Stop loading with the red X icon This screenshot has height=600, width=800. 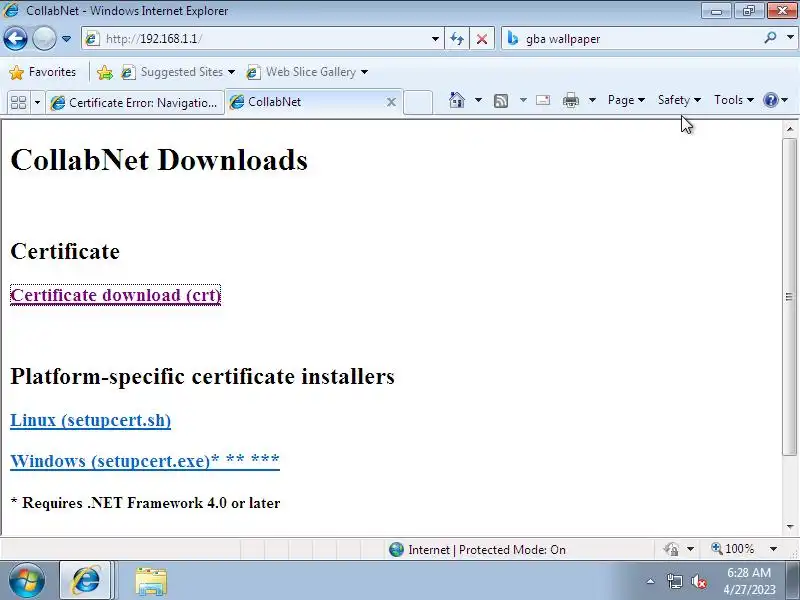[x=482, y=39]
